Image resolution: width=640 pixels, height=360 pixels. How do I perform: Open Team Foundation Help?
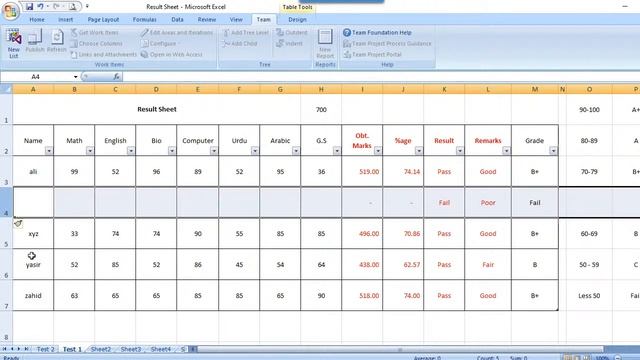377,32
